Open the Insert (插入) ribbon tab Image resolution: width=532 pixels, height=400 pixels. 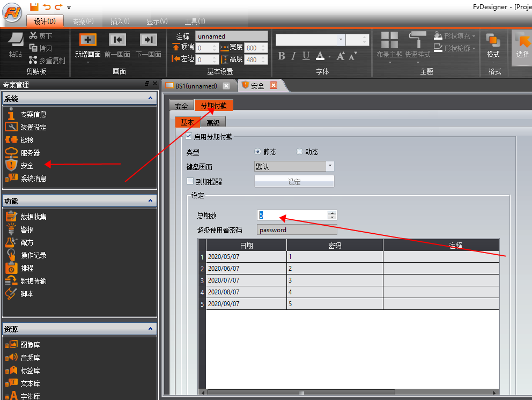click(120, 21)
